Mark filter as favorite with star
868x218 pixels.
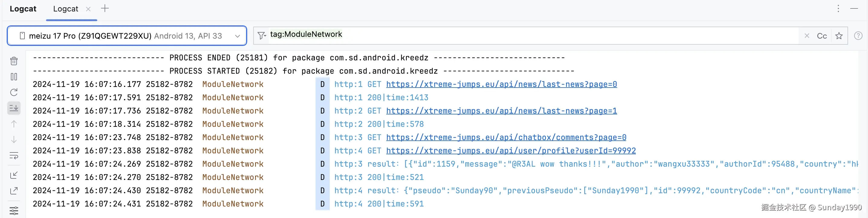[839, 36]
